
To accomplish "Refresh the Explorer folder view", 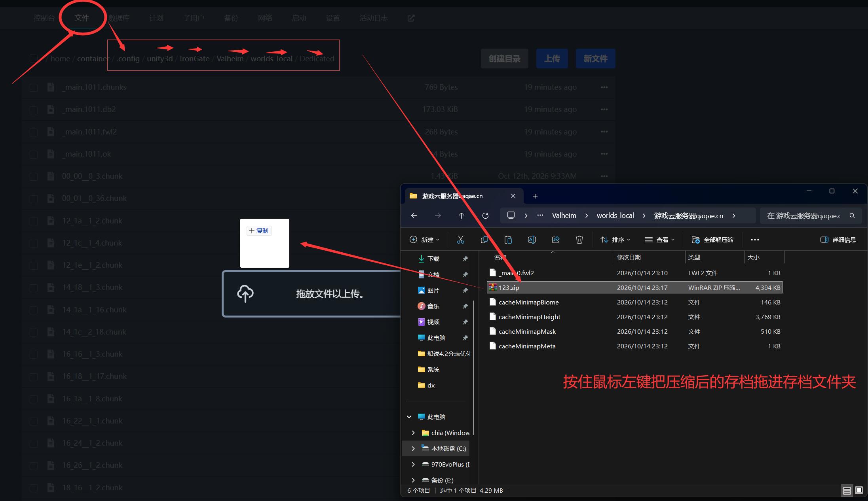I will tap(485, 216).
